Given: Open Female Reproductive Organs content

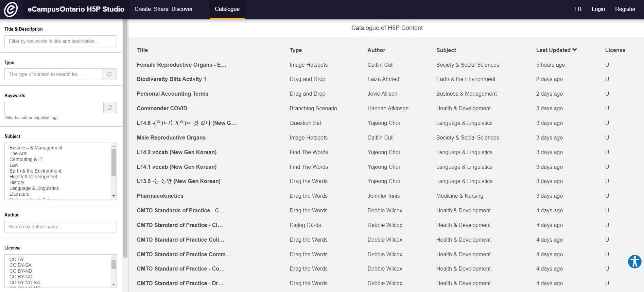Looking at the screenshot, I should [181, 65].
